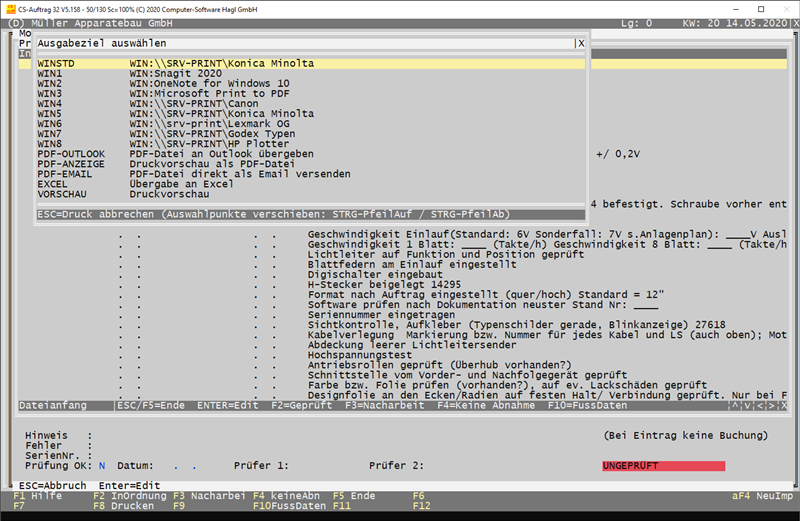
Task: Click the X at the list footer's right end
Action: click(784, 405)
